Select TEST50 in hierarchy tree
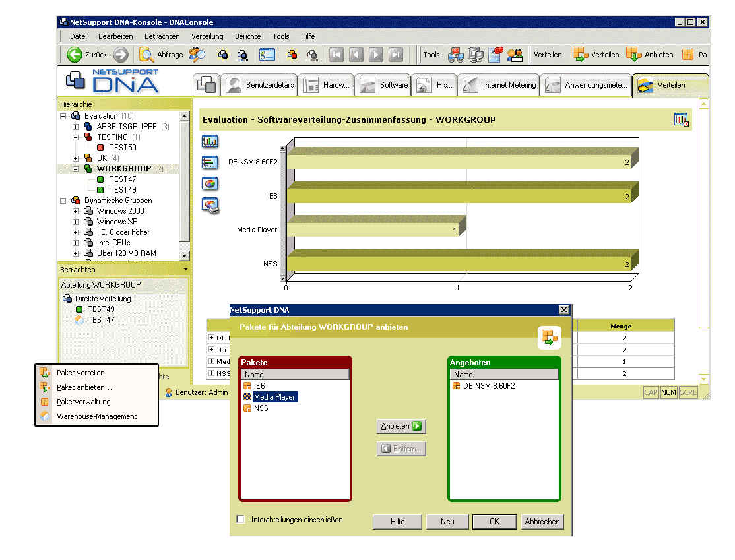 (117, 148)
